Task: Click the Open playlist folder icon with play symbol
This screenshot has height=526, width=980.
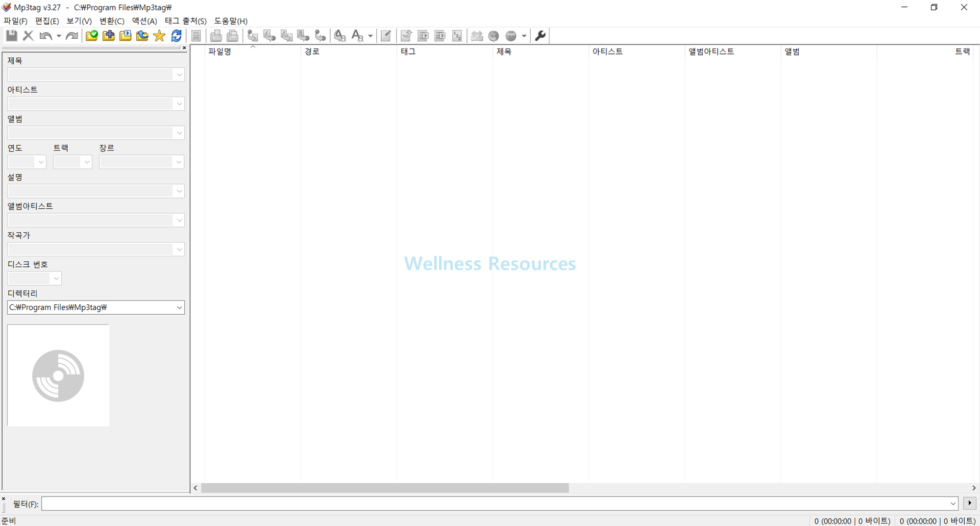Action: [125, 36]
